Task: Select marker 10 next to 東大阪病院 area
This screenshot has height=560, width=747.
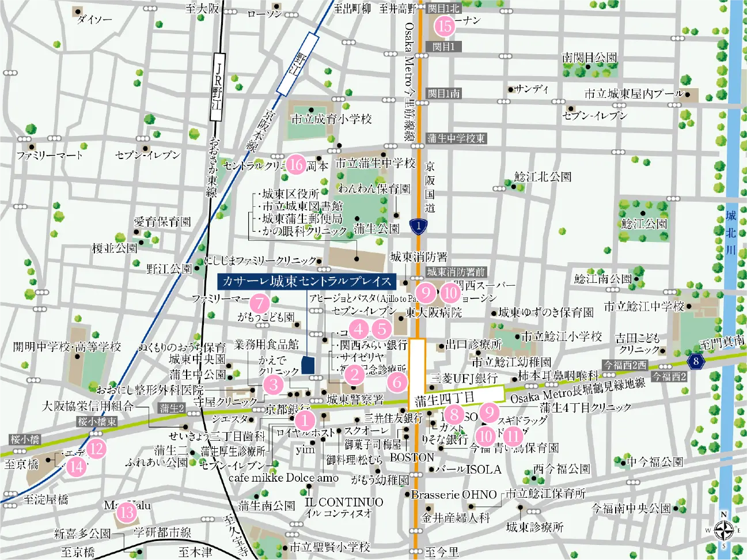Action: point(450,293)
